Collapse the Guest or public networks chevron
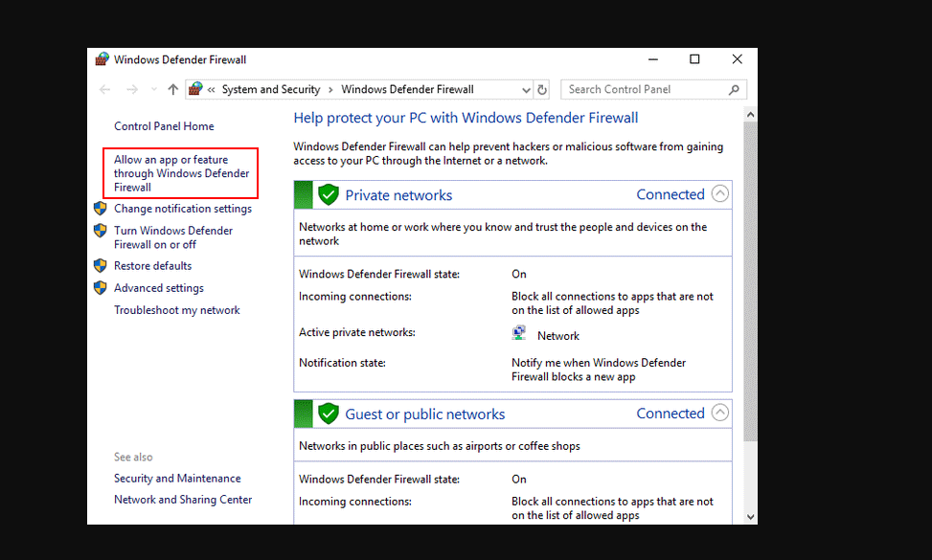Screen dimensions: 932x560 (719, 413)
